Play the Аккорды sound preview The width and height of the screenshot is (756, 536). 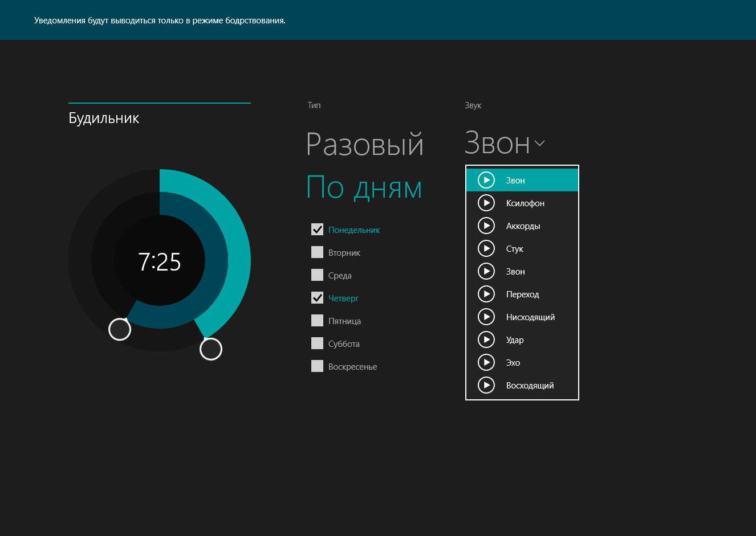point(486,226)
